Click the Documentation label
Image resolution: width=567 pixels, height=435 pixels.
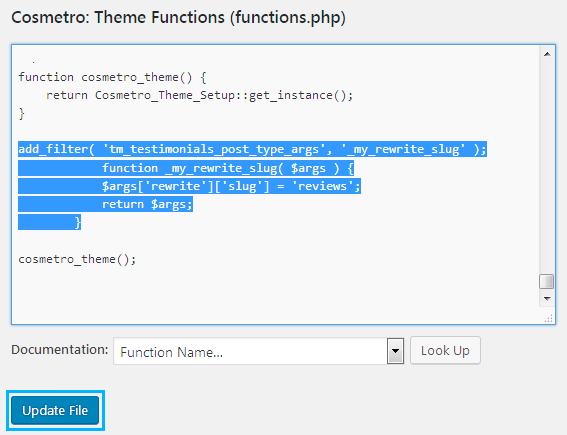point(60,350)
